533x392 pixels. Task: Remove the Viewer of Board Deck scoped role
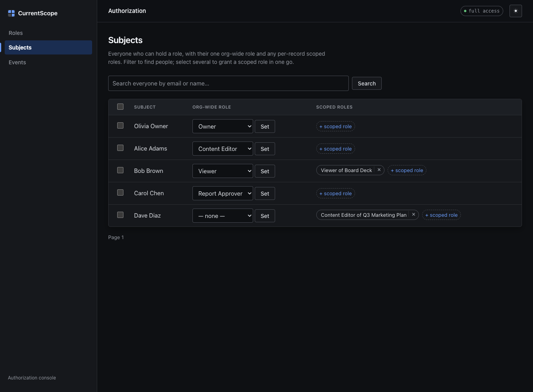(379, 170)
